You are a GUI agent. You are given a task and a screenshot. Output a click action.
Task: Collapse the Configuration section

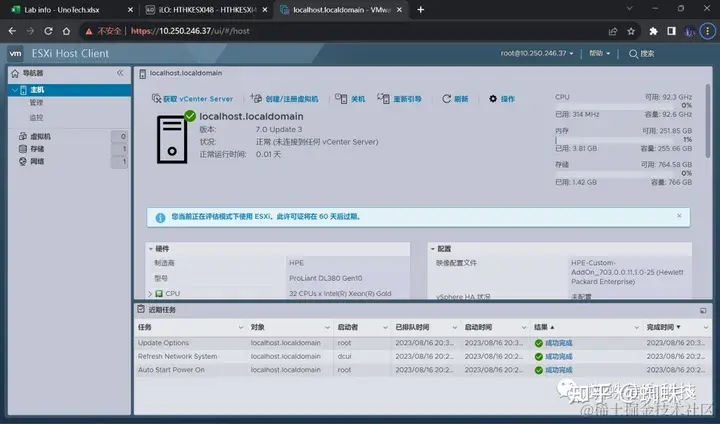[433, 249]
